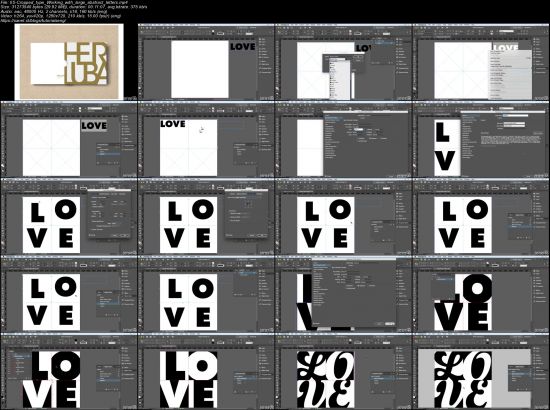Open frame with large dialog covering blank page
This screenshot has height=410, width=550.
tap(343, 139)
